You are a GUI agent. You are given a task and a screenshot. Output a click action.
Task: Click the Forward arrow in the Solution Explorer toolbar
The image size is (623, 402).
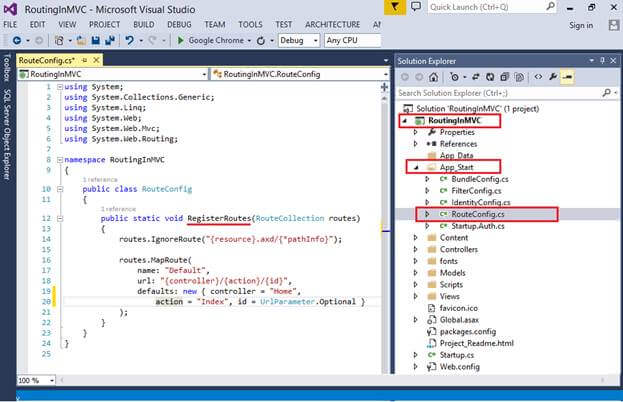tap(419, 77)
